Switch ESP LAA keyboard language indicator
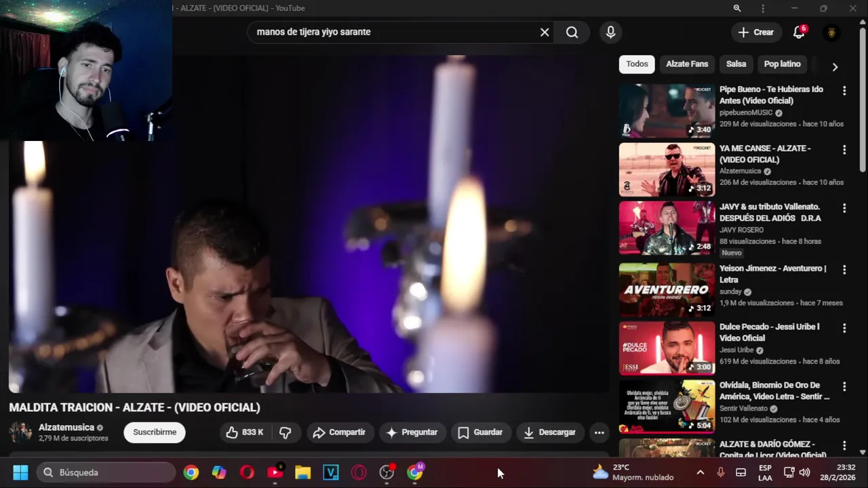This screenshot has width=868, height=488. pyautogui.click(x=765, y=472)
